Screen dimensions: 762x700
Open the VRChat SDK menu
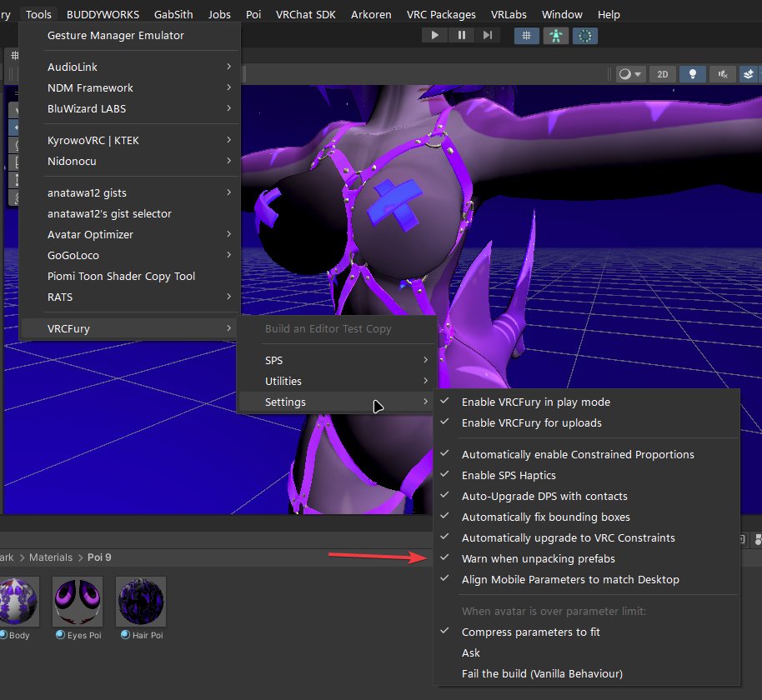point(306,14)
